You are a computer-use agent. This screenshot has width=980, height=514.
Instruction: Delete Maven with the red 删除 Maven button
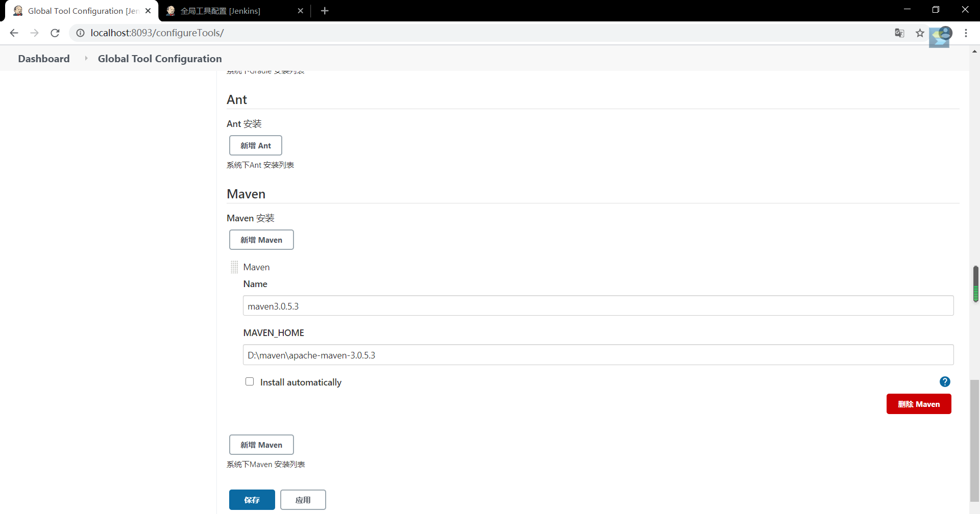[919, 404]
